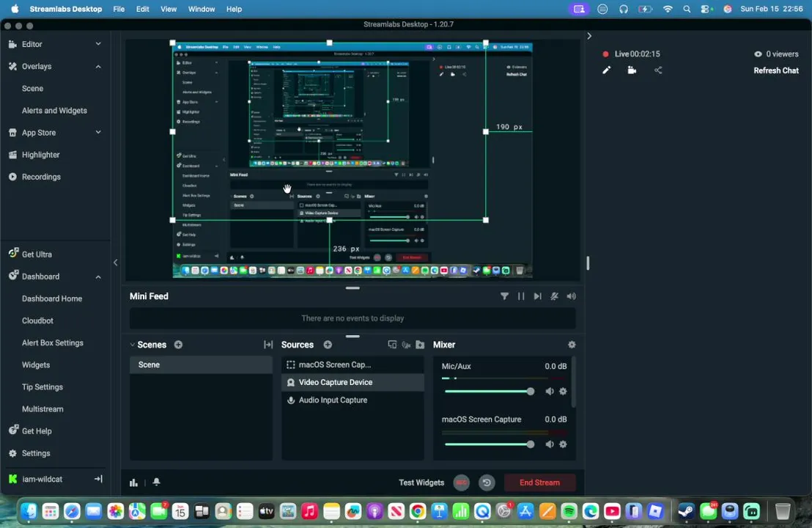This screenshot has width=812, height=528.
Task: Open Cloudbot page
Action: pos(37,320)
